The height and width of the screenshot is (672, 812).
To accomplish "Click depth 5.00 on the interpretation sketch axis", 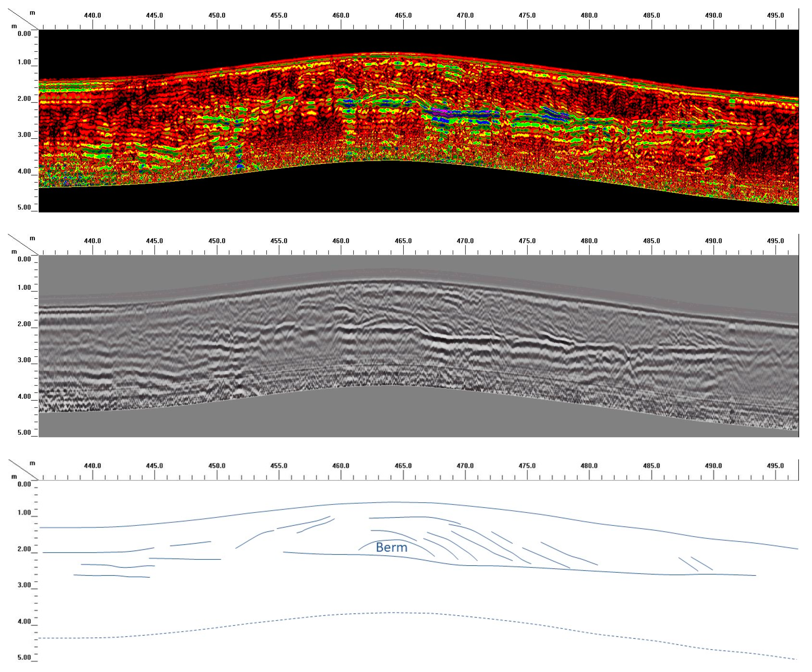I will coord(24,658).
